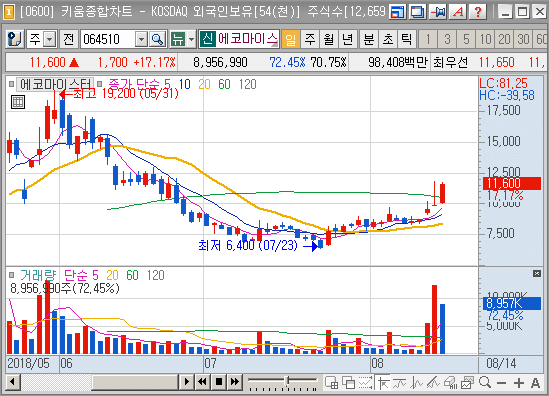Click the green 신 icon before the stock name
This screenshot has width=549, height=396.
(208, 39)
